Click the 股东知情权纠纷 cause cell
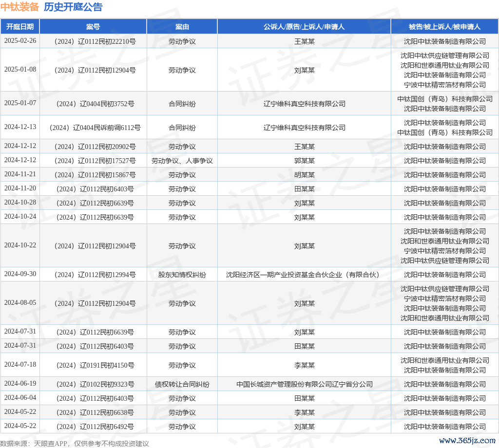The height and width of the screenshot is (448, 499). tap(182, 275)
